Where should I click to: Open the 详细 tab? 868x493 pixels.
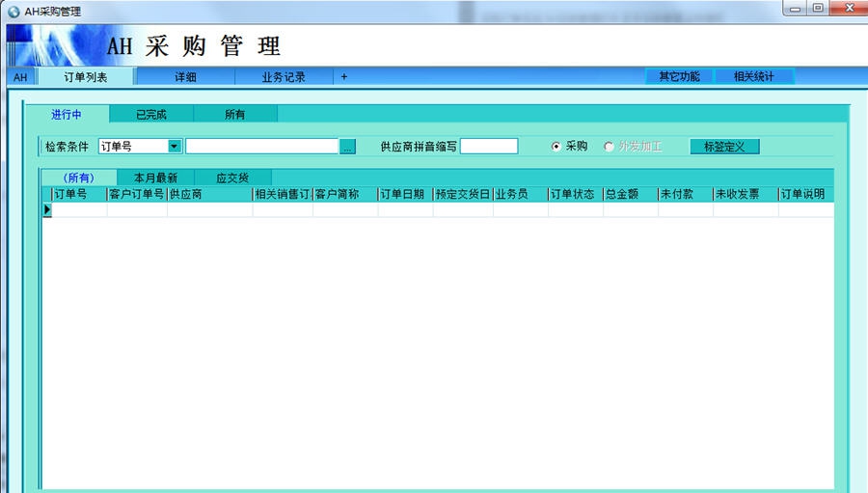[185, 77]
